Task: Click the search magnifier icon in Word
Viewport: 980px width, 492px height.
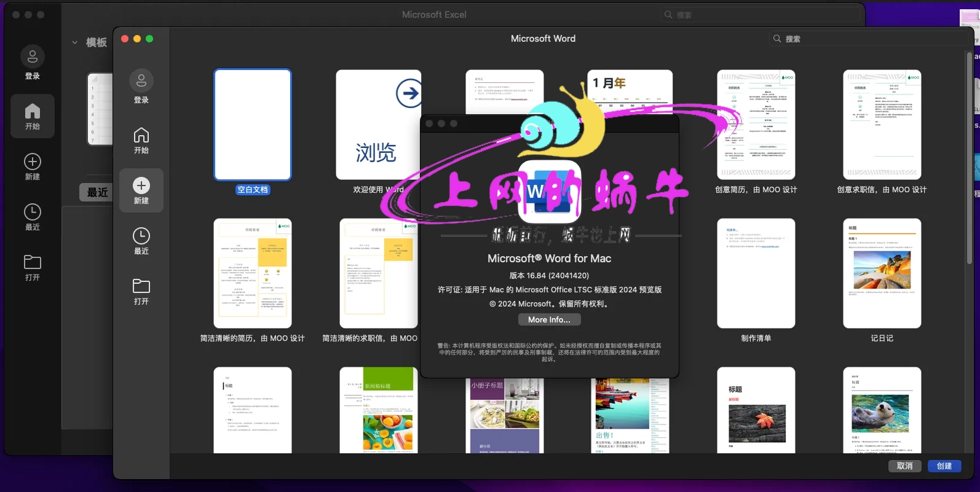Action: click(x=777, y=39)
